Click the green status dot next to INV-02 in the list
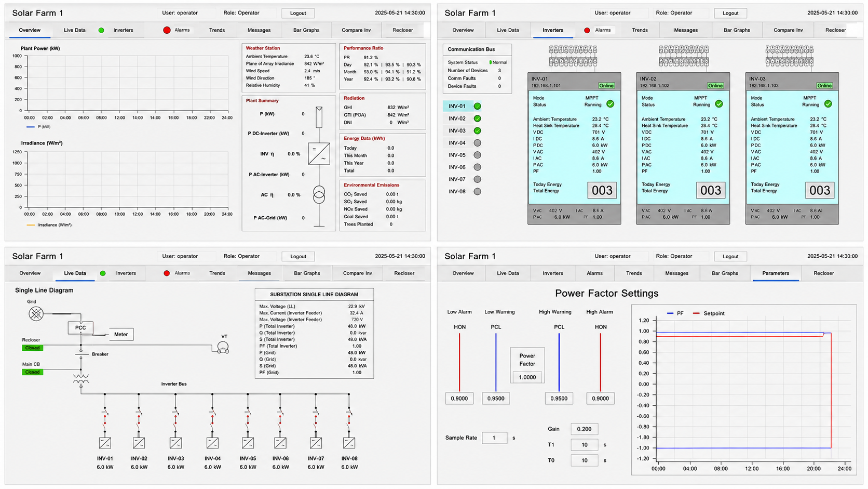Image resolution: width=868 pixels, height=489 pixels. coord(477,118)
